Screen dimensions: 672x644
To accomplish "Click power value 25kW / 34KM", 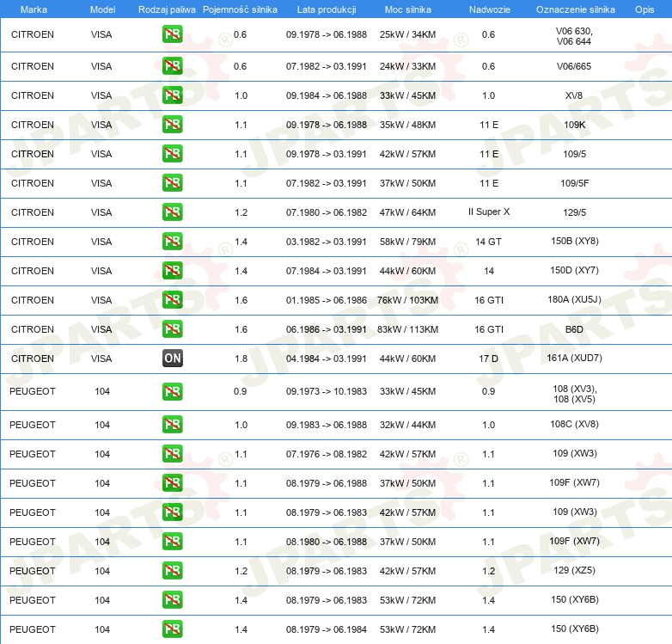I will click(x=407, y=34).
